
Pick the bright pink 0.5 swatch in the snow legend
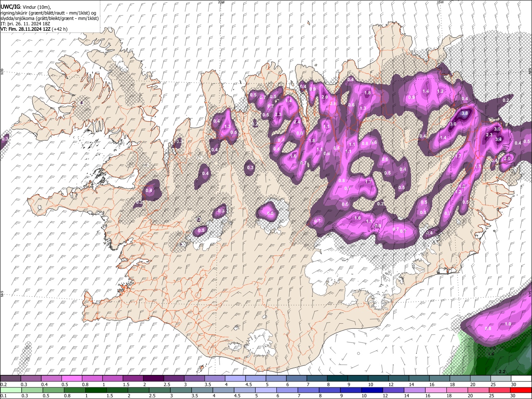tap(71, 379)
